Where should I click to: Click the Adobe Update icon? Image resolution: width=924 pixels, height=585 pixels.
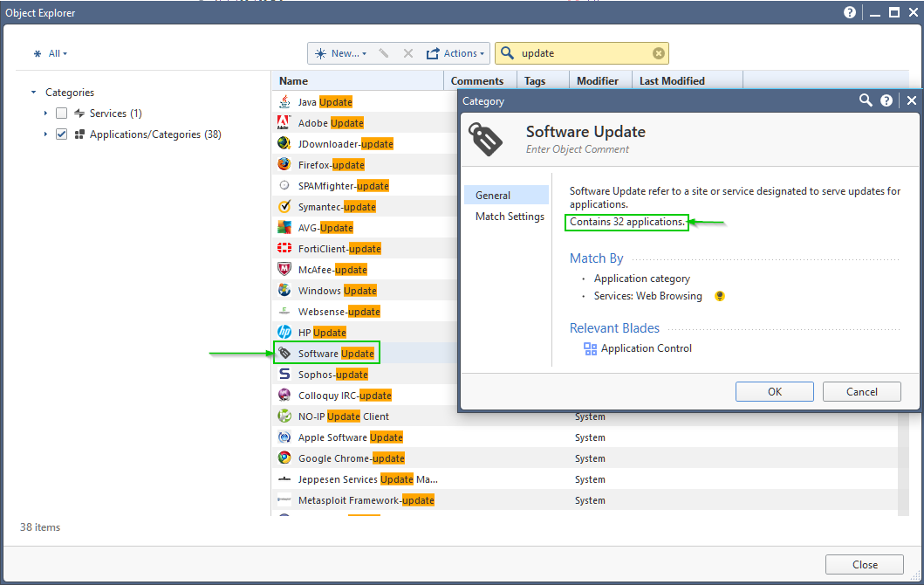(284, 122)
